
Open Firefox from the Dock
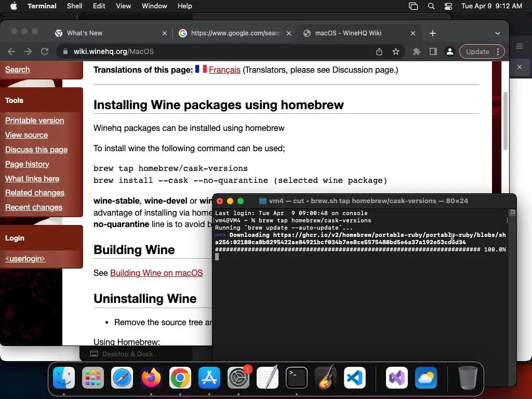click(151, 378)
